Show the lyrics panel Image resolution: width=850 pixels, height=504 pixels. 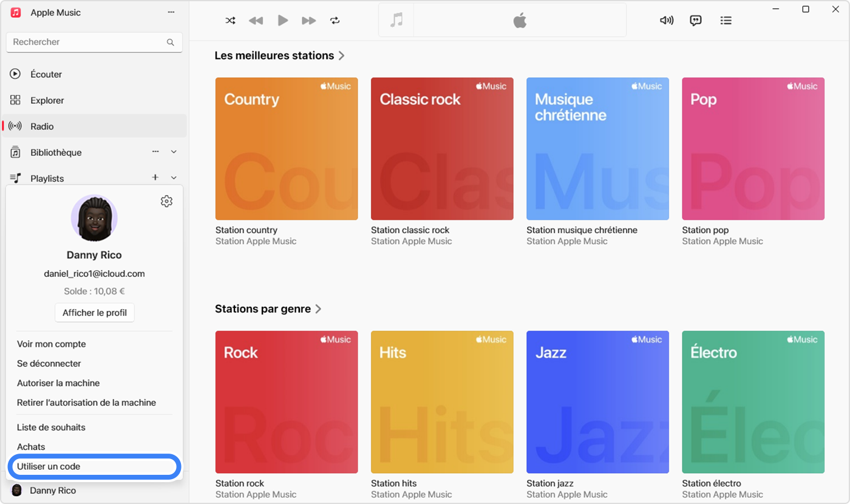(695, 20)
